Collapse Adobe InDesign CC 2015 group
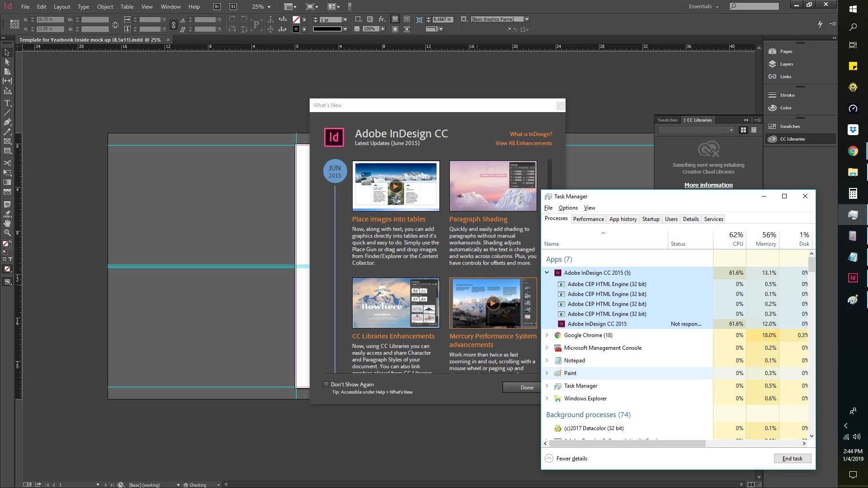This screenshot has width=868, height=488. [x=547, y=273]
